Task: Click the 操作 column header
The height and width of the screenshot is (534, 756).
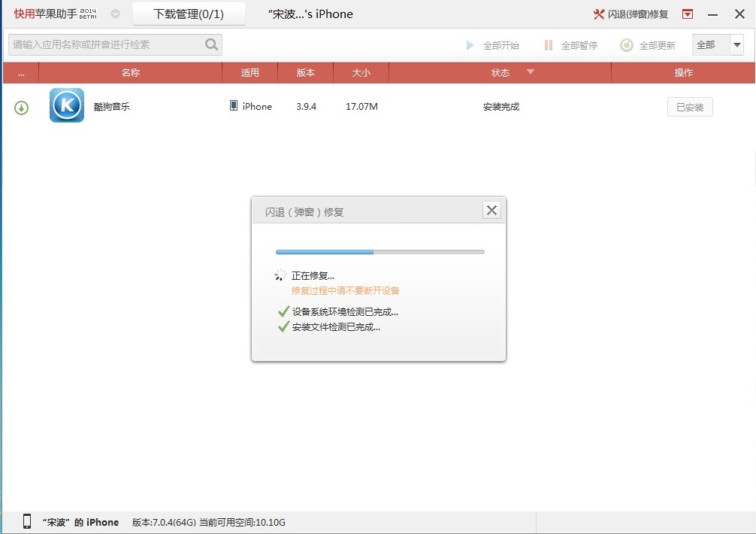Action: [683, 72]
